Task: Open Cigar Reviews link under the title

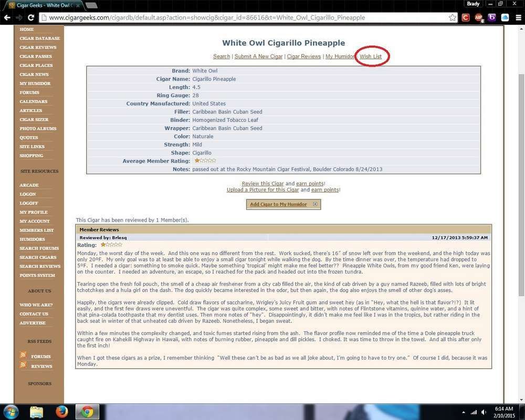Action: click(x=303, y=56)
